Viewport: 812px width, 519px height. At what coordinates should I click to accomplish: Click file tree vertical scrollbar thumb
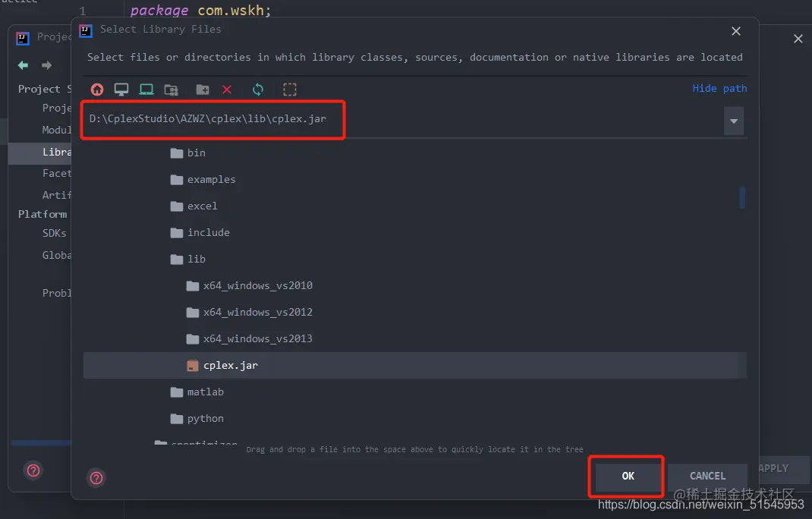742,197
